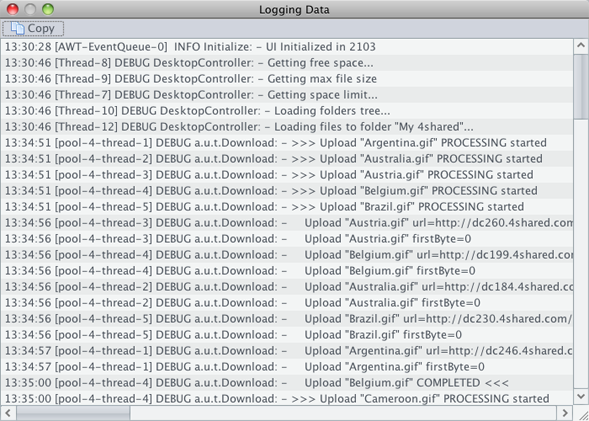The image size is (589, 421).
Task: Select the Getting free space log entry
Action: [x=287, y=63]
